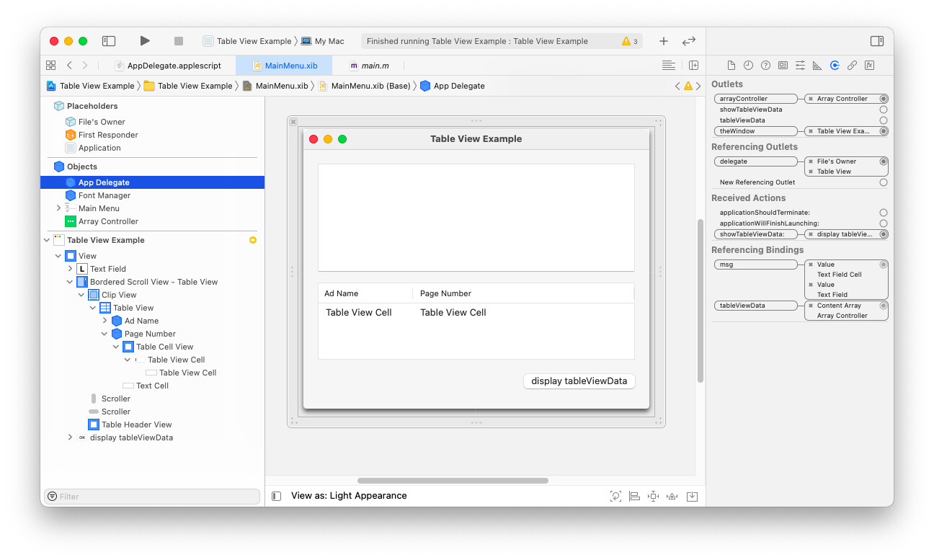The height and width of the screenshot is (560, 934).
Task: Click the Update Frames icon
Action: point(615,496)
